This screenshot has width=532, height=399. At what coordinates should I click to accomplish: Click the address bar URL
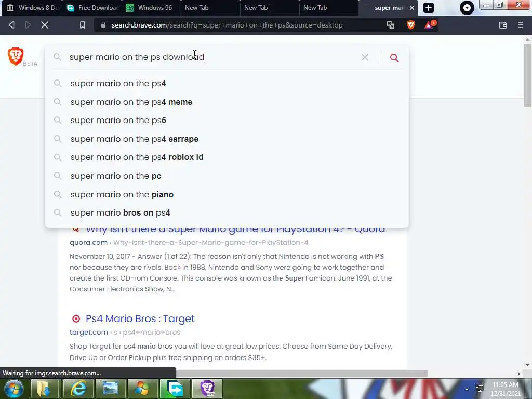pos(227,25)
